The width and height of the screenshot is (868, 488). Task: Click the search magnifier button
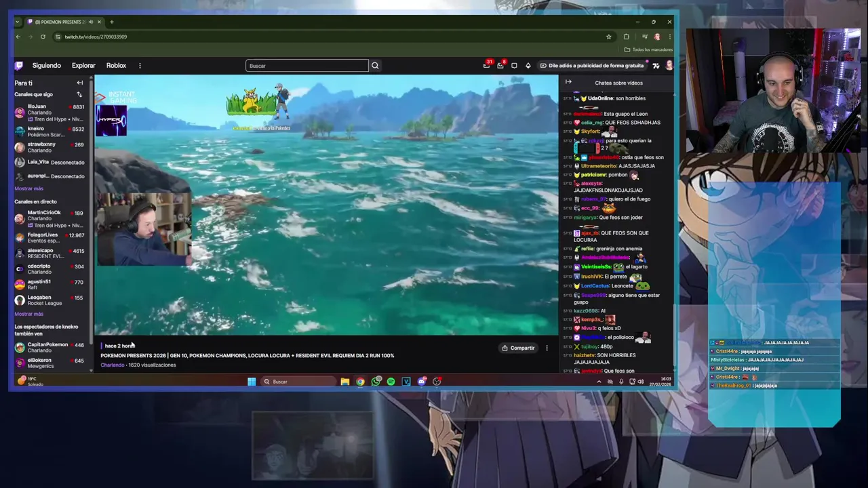(x=375, y=66)
